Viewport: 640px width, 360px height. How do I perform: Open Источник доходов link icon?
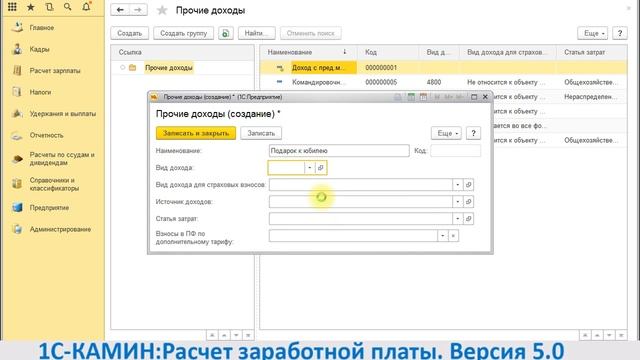(x=469, y=202)
